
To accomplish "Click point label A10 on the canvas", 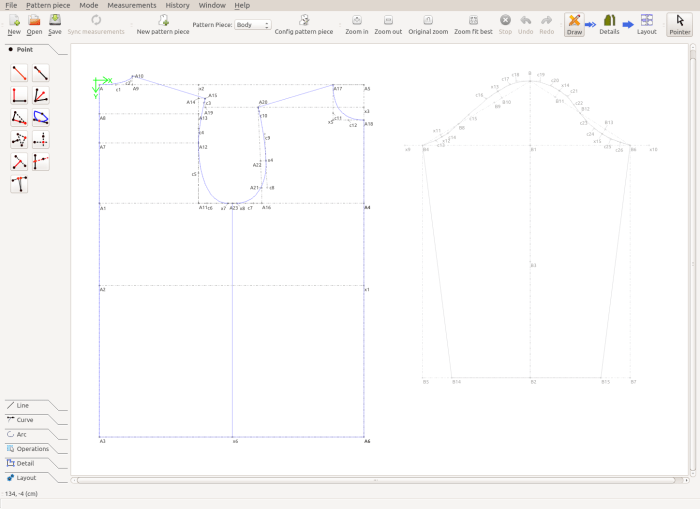I will (x=139, y=76).
